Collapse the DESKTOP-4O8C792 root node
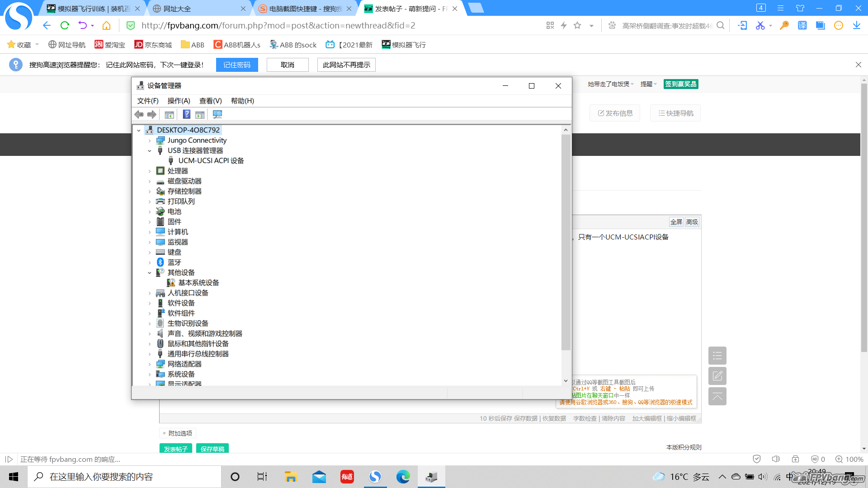The image size is (868, 488). (x=139, y=130)
